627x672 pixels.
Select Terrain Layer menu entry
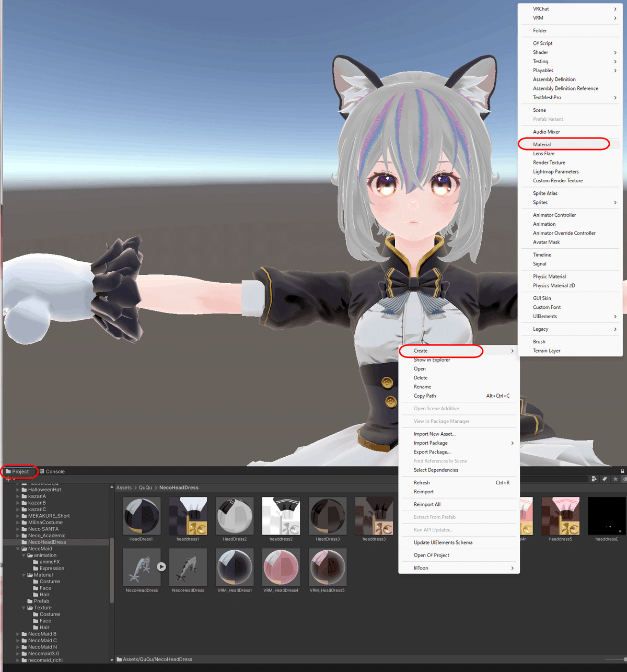coord(570,351)
